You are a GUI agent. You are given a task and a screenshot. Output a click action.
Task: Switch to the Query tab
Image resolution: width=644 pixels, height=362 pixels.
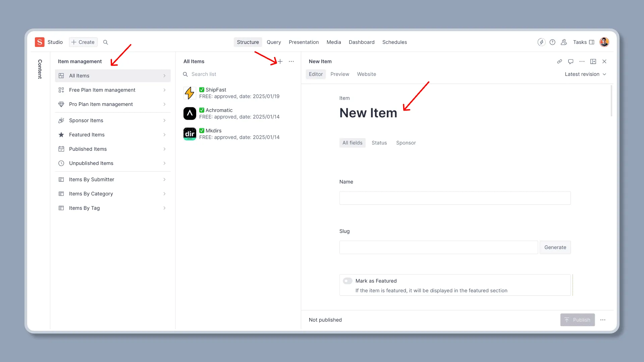tap(274, 42)
